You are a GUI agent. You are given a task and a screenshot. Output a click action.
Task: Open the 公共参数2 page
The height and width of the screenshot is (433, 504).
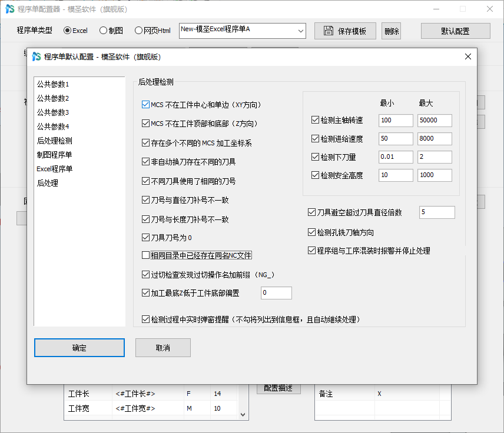[53, 98]
